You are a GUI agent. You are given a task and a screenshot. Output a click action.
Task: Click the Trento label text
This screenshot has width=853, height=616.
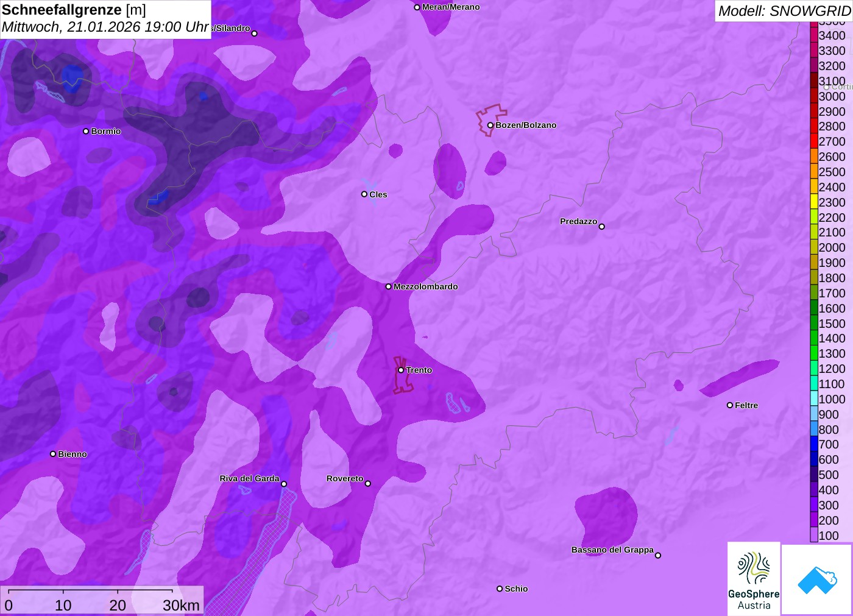pyautogui.click(x=419, y=370)
